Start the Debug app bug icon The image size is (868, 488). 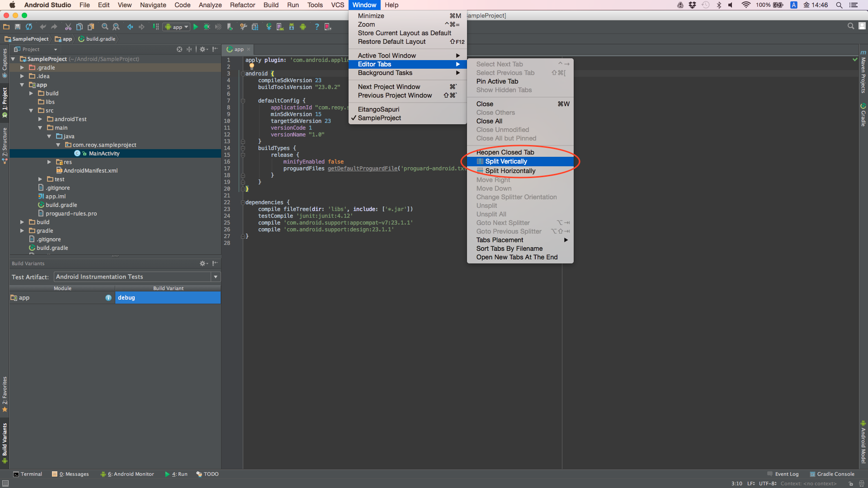(207, 27)
